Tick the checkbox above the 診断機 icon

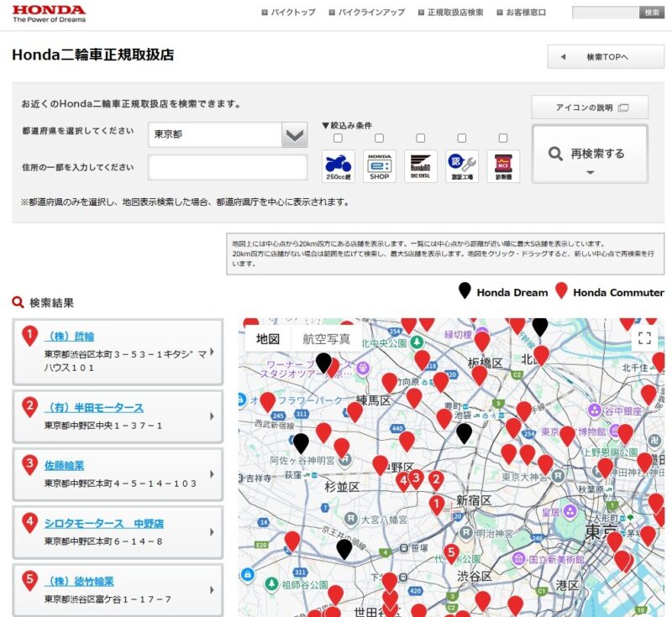503,139
